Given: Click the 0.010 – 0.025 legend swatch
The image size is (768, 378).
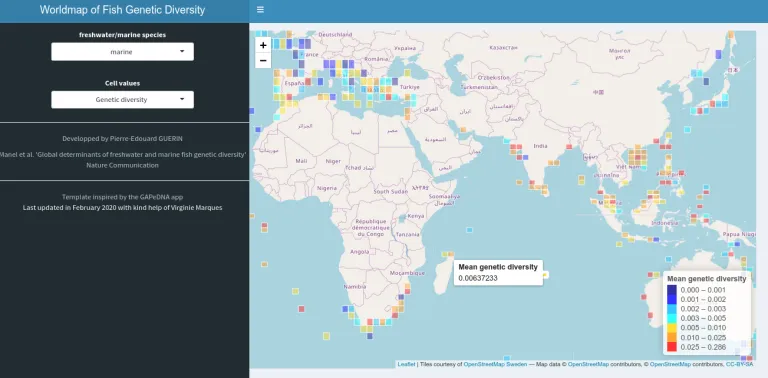Looking at the screenshot, I should (672, 337).
